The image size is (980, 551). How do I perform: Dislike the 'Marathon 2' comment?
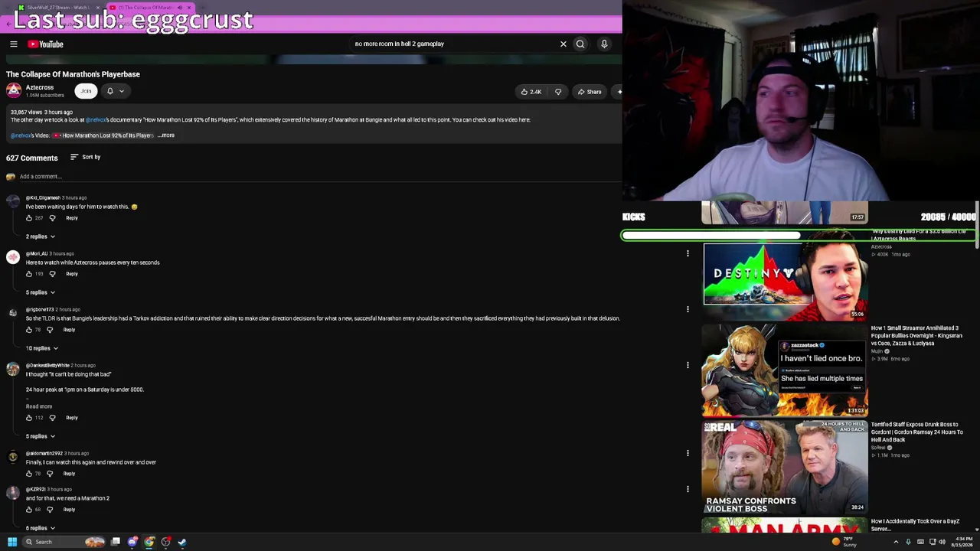click(x=50, y=510)
